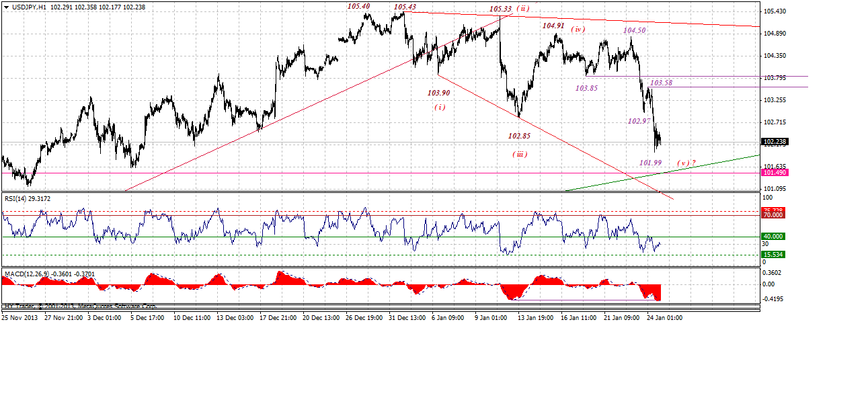Image resolution: width=868 pixels, height=404 pixels.
Task: Click the current price tag 102.238
Action: tap(775, 142)
